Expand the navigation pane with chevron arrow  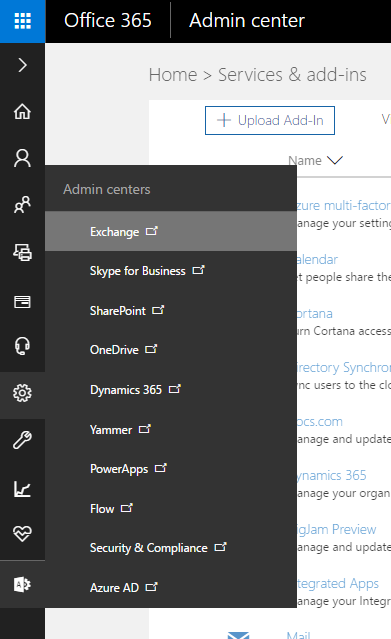click(x=22, y=65)
